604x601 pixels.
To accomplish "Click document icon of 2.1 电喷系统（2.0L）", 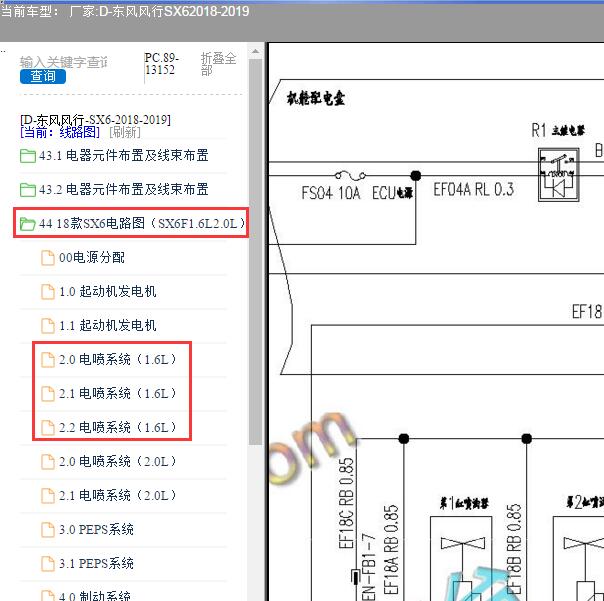I will 48,495.
